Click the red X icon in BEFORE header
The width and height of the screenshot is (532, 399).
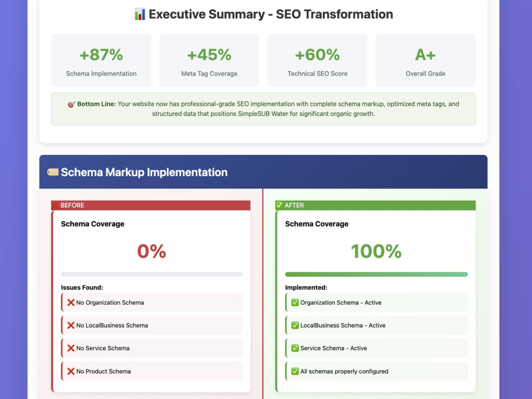[55, 205]
